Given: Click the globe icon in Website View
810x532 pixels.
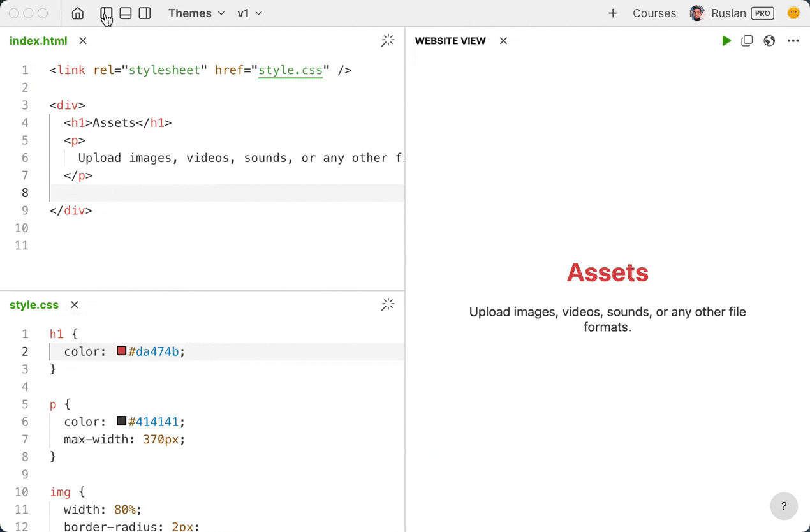Looking at the screenshot, I should point(770,41).
